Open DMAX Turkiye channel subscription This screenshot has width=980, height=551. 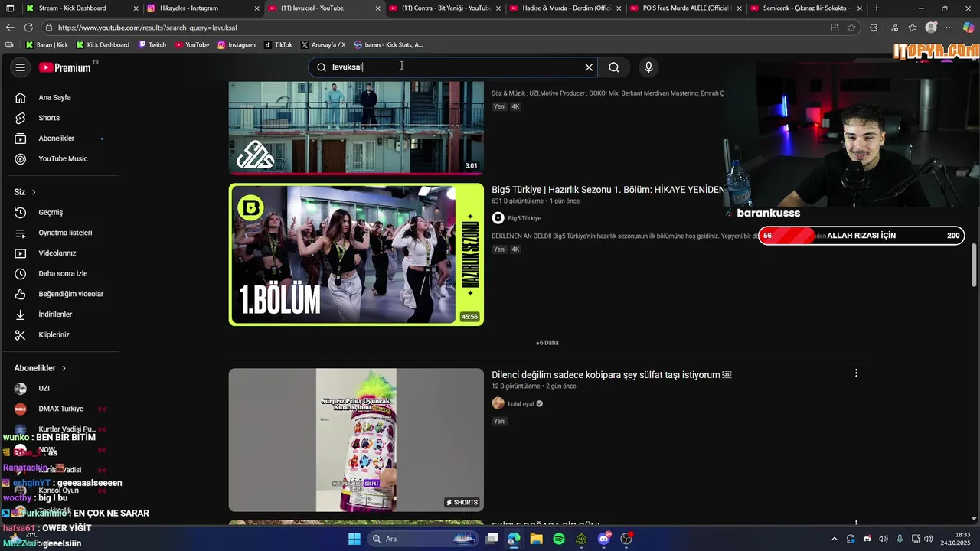(x=61, y=409)
